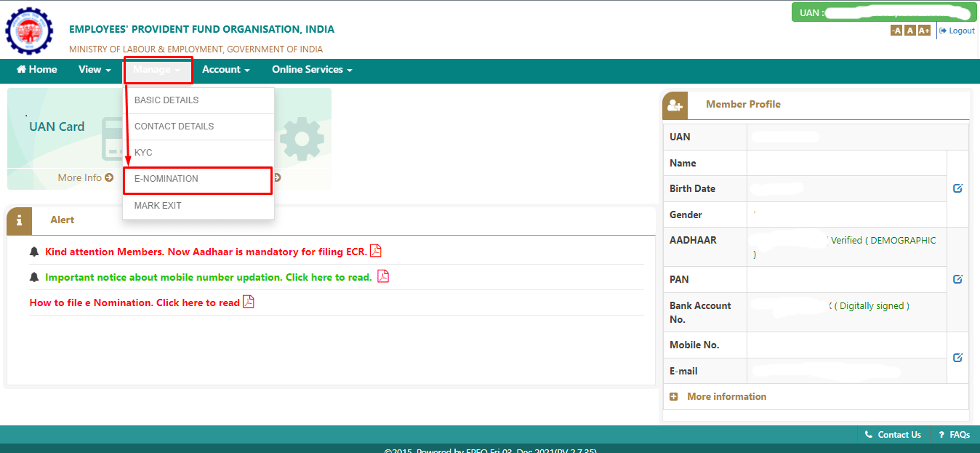The width and height of the screenshot is (980, 453).
Task: Click the default font size A control
Action: pyautogui.click(x=909, y=30)
